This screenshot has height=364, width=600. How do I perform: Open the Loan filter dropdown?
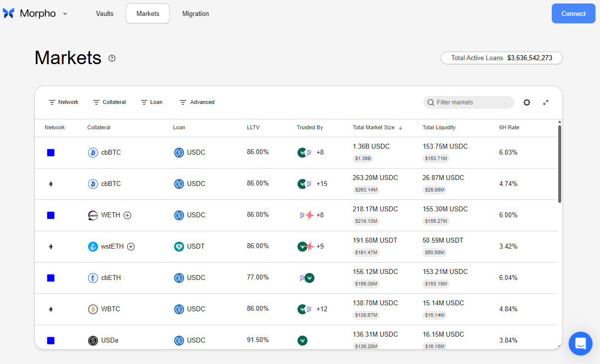coord(152,102)
